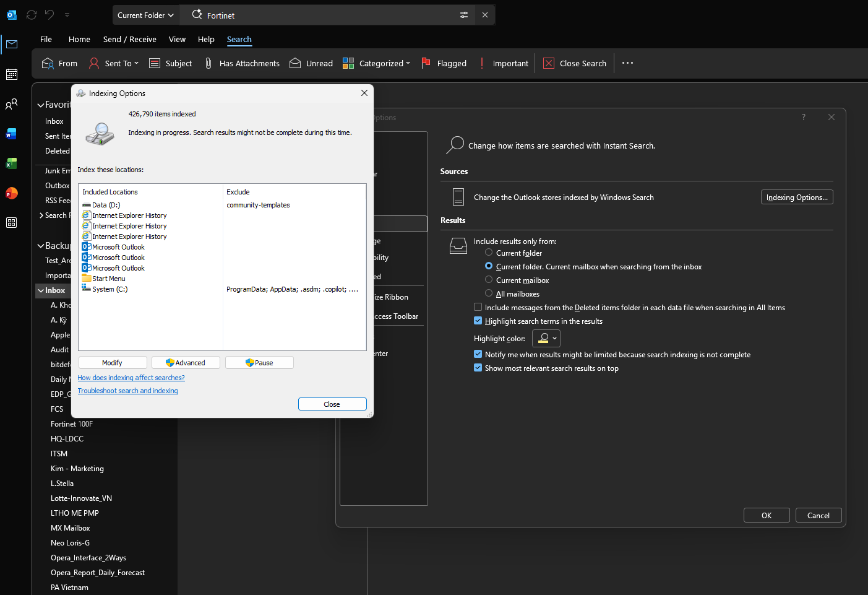Image resolution: width=868 pixels, height=595 pixels.
Task: Open Current Folder scope dropdown
Action: click(x=146, y=15)
